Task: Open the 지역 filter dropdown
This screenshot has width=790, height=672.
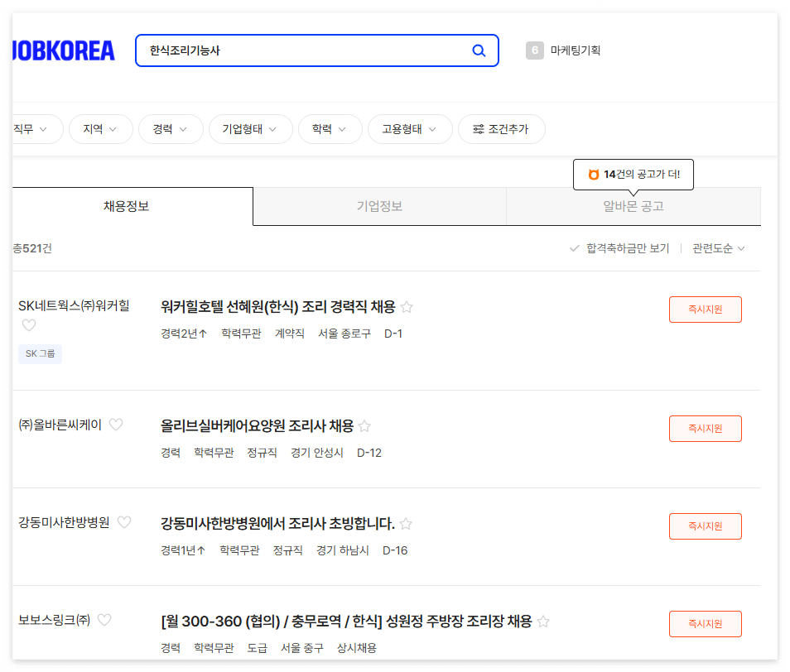Action: (100, 129)
